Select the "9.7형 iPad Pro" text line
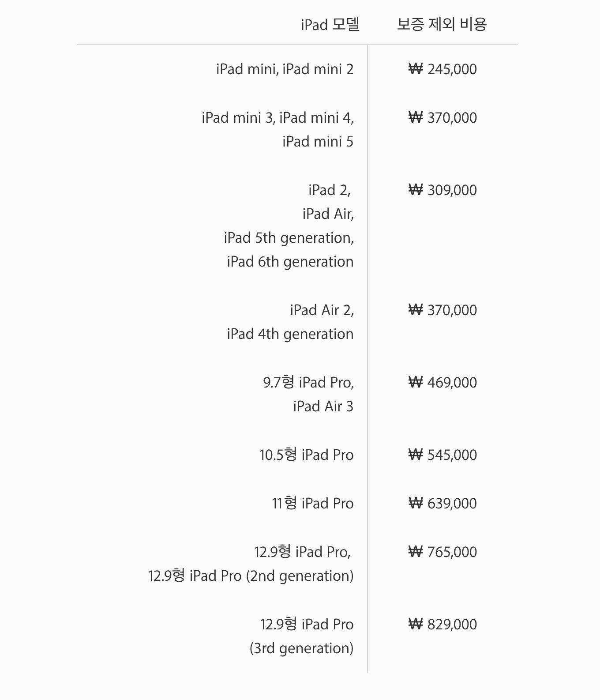 coord(308,383)
